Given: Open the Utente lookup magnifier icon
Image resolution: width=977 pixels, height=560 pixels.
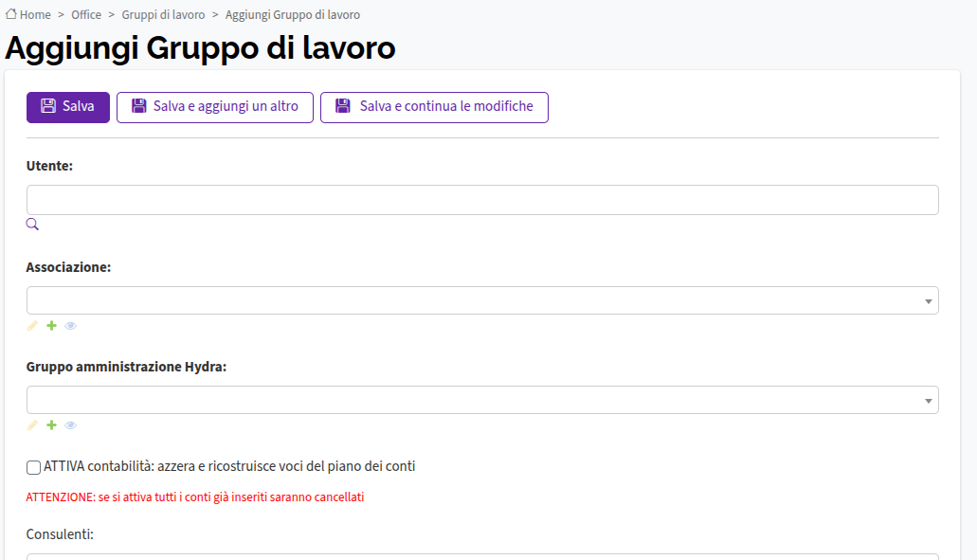Looking at the screenshot, I should pyautogui.click(x=32, y=225).
